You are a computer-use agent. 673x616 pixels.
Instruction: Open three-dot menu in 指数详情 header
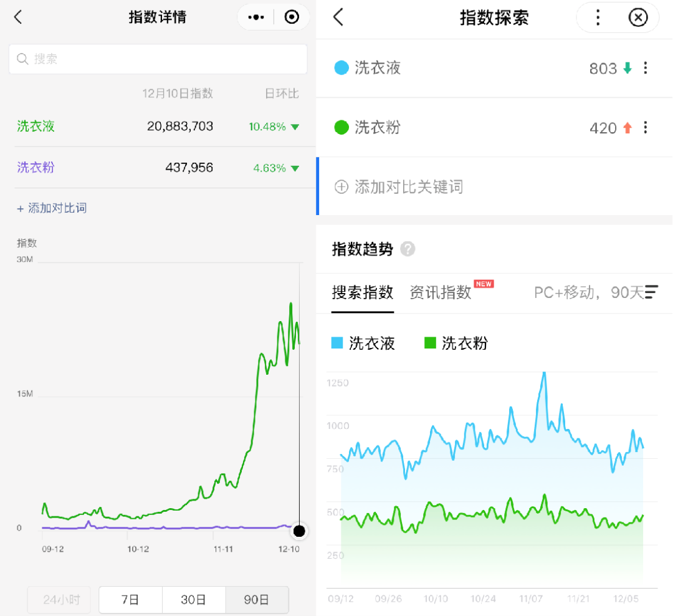pos(255,17)
